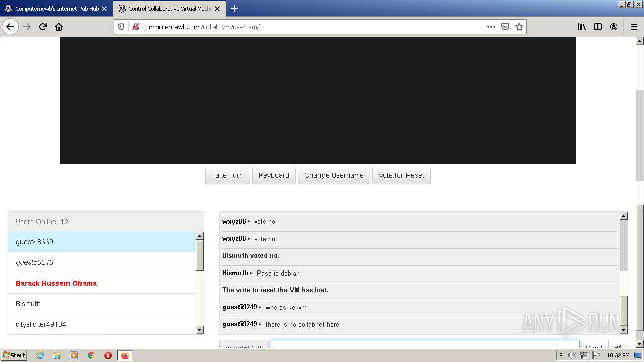Open network tray icon

tap(584, 355)
